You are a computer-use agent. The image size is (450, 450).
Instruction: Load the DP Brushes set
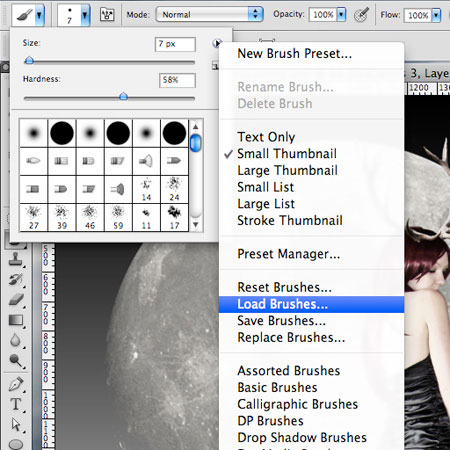point(311,421)
